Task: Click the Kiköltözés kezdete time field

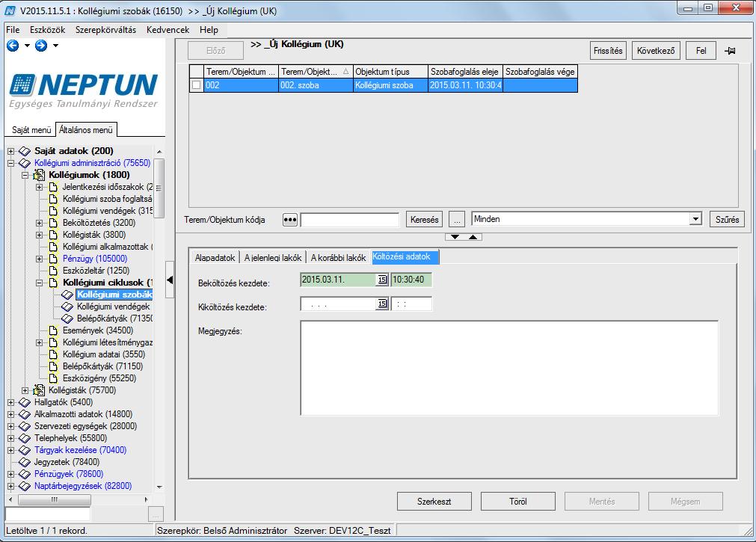Action: pos(411,304)
